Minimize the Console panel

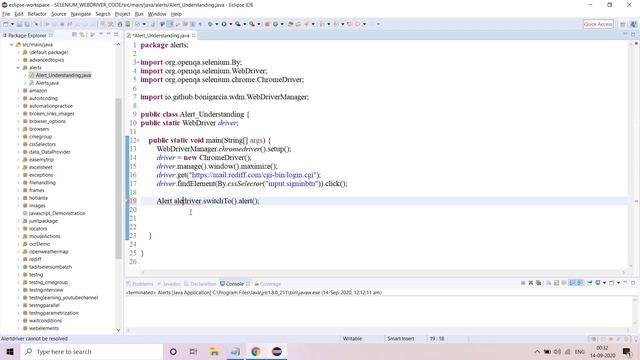pyautogui.click(x=626, y=283)
